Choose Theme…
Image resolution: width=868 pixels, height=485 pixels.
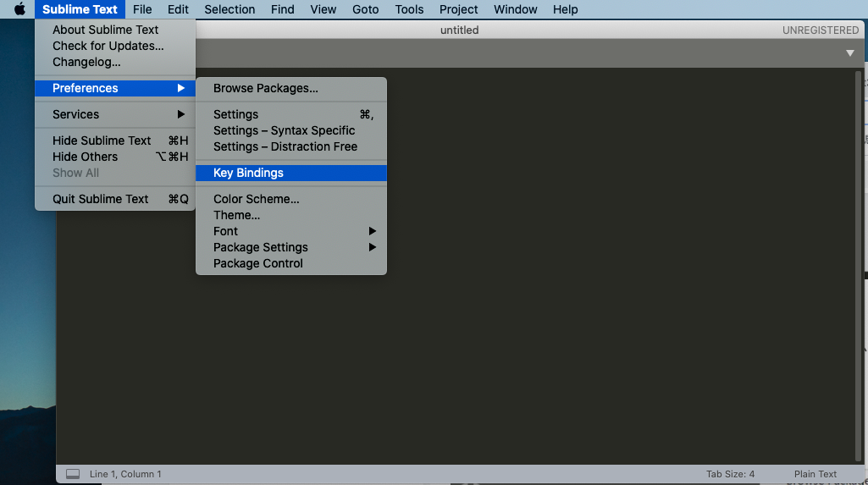(291, 215)
